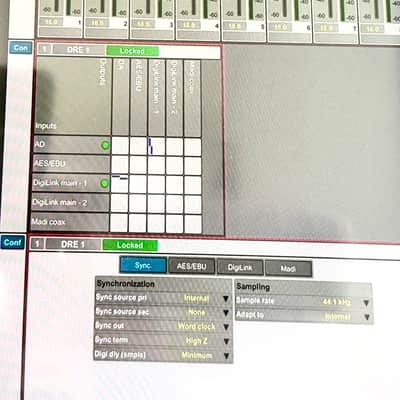
Task: Select the AES/EBU input row label
Action: (x=71, y=164)
